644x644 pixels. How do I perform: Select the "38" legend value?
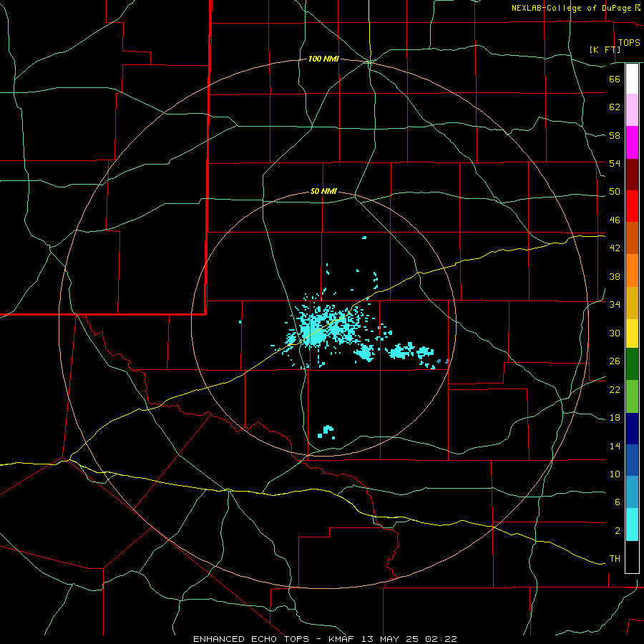point(615,276)
